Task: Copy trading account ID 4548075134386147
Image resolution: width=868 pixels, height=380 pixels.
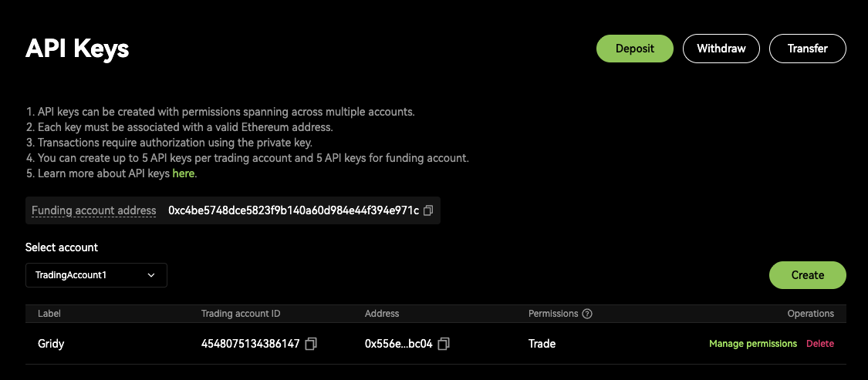Action: 311,344
